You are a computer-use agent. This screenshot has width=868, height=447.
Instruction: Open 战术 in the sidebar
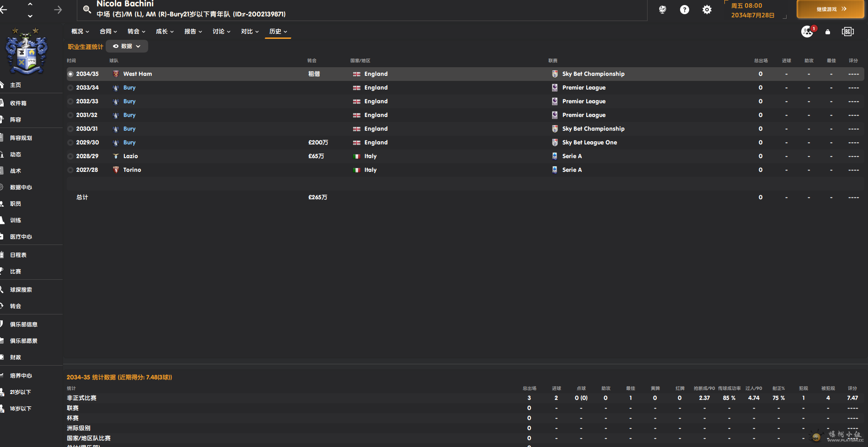click(16, 171)
